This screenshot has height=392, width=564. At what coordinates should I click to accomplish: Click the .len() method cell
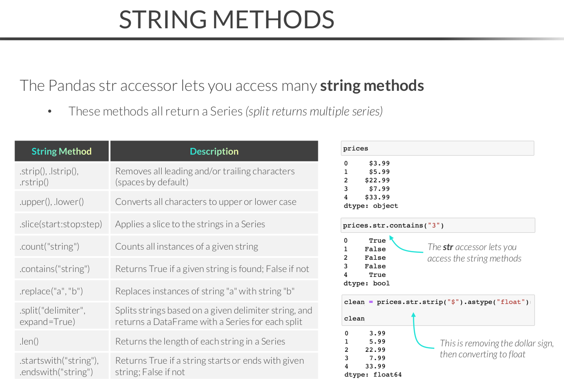point(62,341)
